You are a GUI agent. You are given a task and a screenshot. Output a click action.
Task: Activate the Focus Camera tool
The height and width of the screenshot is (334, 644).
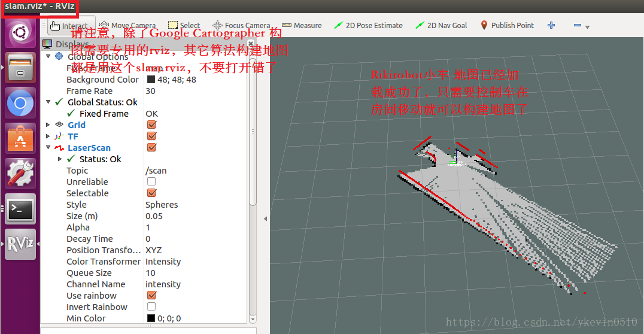[x=241, y=26]
